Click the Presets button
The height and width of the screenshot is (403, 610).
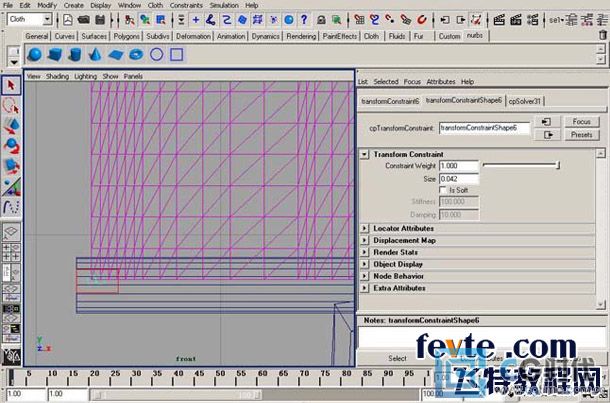point(582,135)
